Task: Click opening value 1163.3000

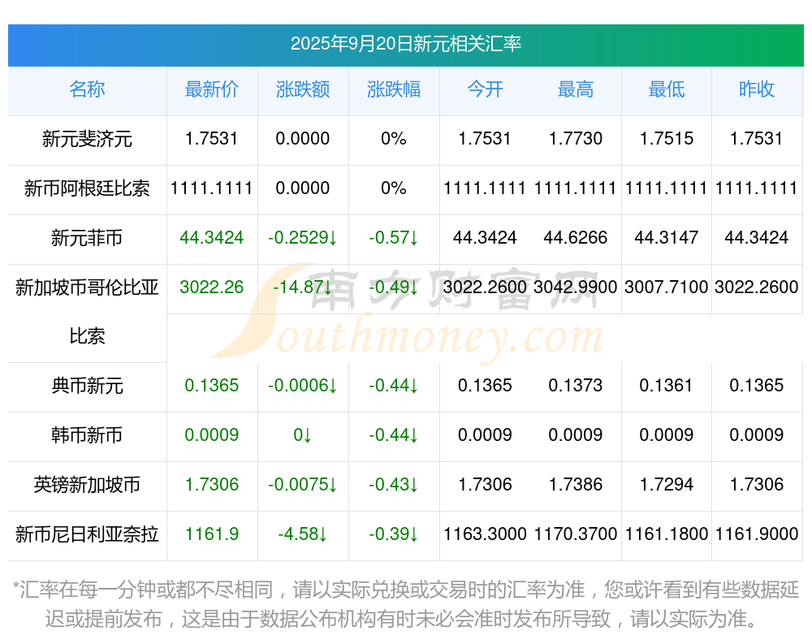Action: tap(485, 534)
